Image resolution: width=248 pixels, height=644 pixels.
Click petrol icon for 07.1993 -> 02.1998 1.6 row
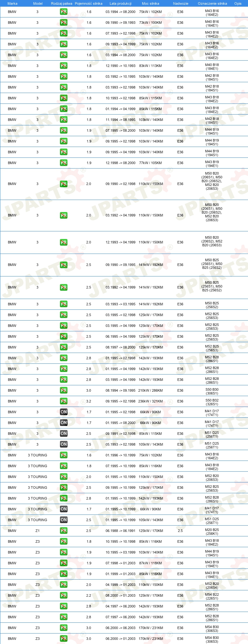[x=64, y=33]
